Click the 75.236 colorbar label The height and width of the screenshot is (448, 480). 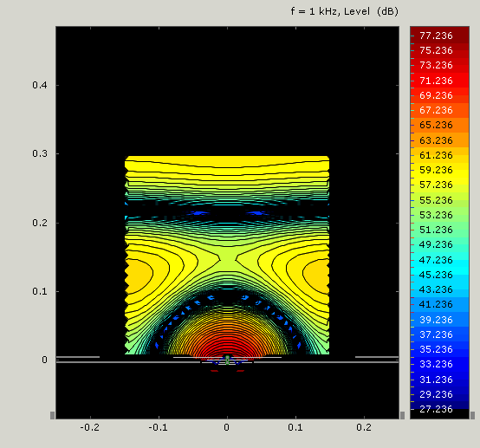coord(436,50)
